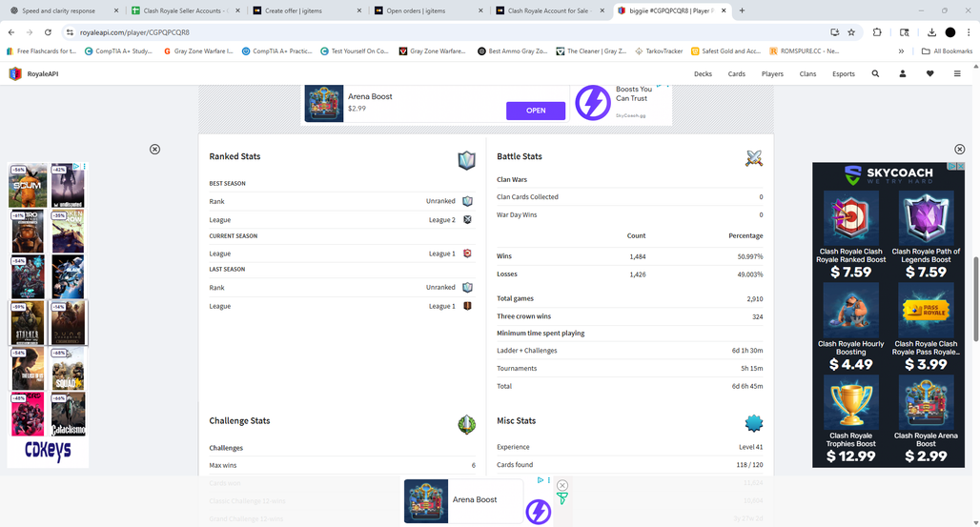Screen dimensions: 980x527
Task: Click the Challenge Stats emblem icon
Action: (x=466, y=424)
